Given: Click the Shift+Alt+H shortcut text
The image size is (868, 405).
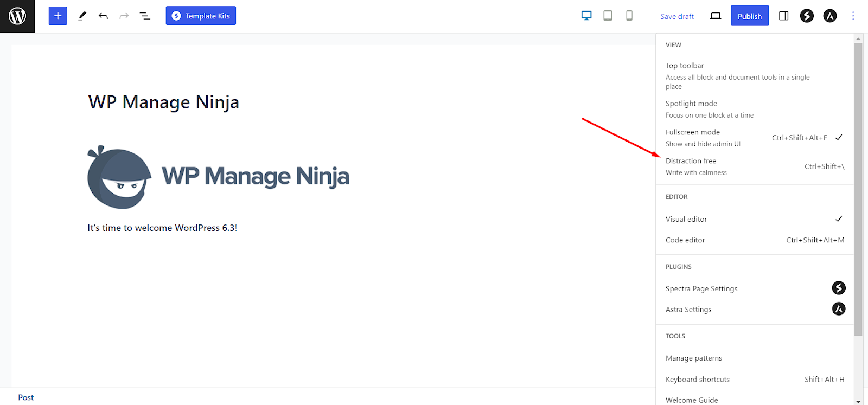Looking at the screenshot, I should [825, 379].
